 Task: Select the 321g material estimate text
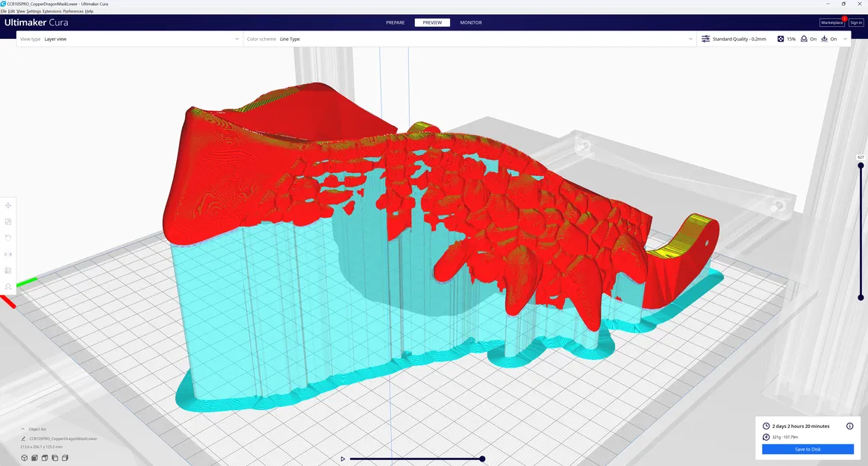coord(785,437)
